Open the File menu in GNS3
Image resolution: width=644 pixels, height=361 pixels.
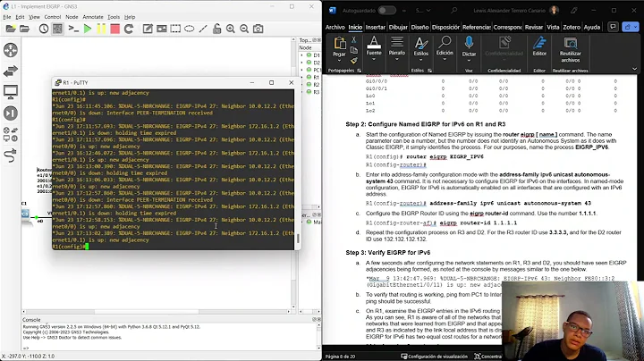click(7, 17)
